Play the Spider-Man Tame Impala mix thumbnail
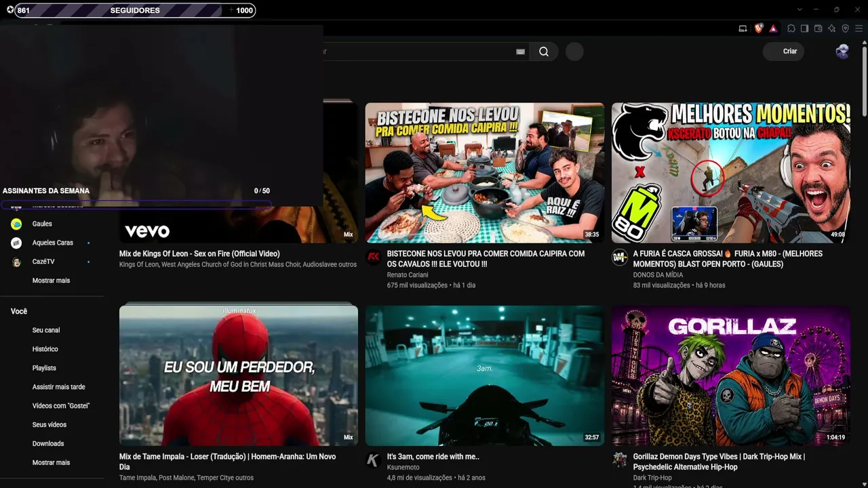Viewport: 868px width, 488px height. tap(239, 375)
